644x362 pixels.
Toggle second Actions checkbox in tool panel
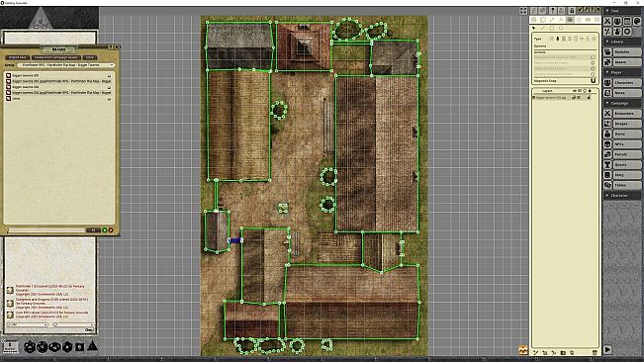pos(593,62)
